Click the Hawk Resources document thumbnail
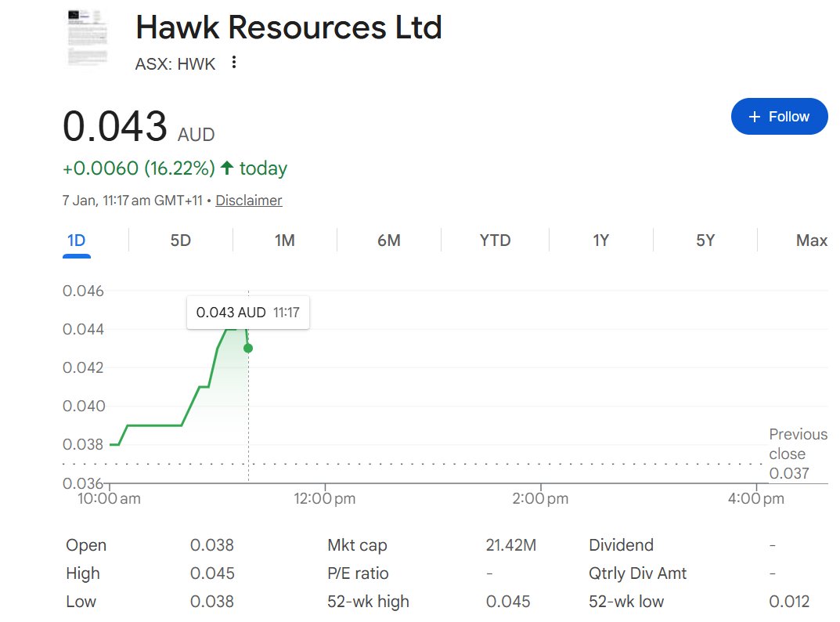Viewport: 840px width, 622px height. 88,38
